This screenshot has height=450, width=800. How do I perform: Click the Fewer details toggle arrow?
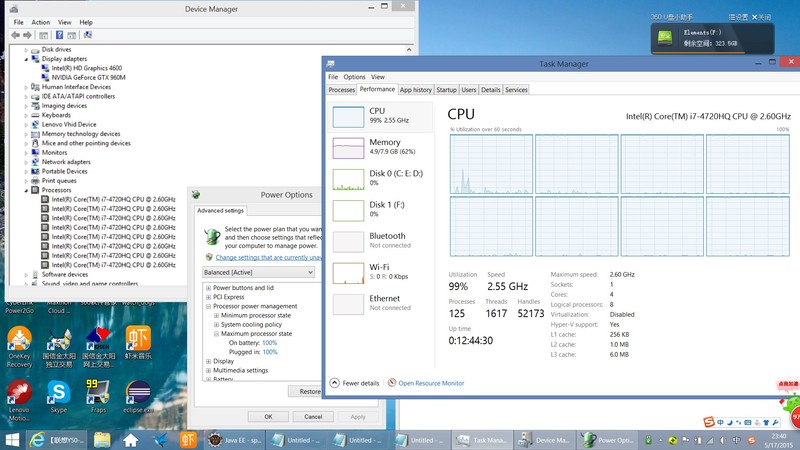(335, 383)
